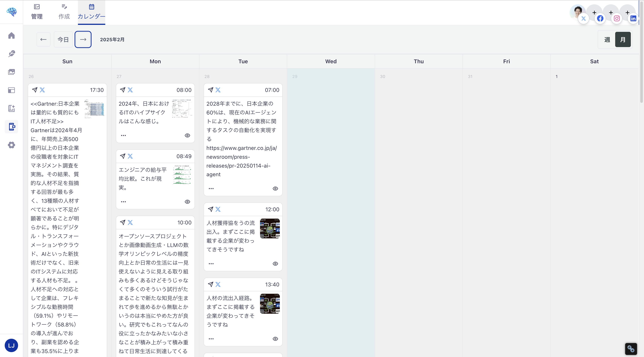Click the LinkedIn account icon
644x357 pixels.
coord(633,18)
